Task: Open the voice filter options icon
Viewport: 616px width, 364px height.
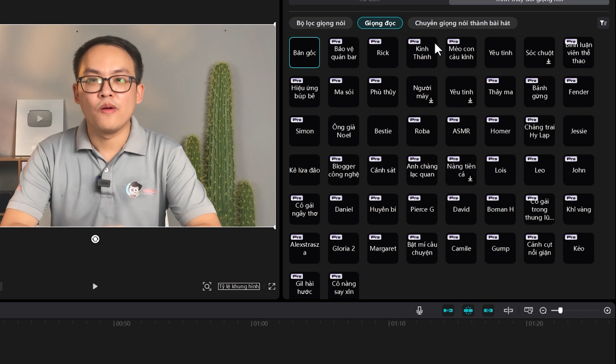Action: click(603, 23)
